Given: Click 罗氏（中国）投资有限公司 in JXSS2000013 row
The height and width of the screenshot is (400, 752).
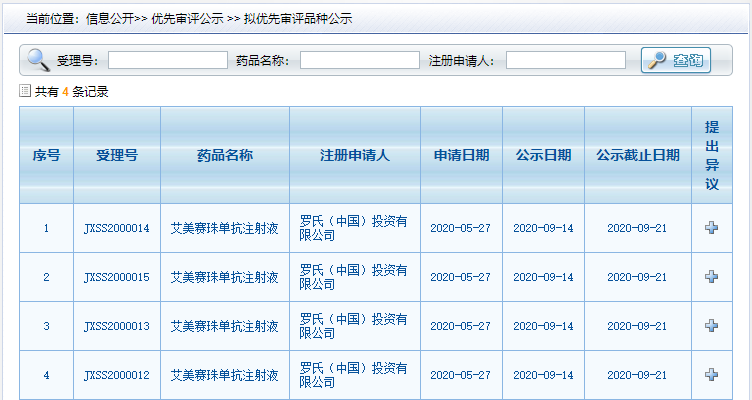Looking at the screenshot, I should pyautogui.click(x=353, y=326).
